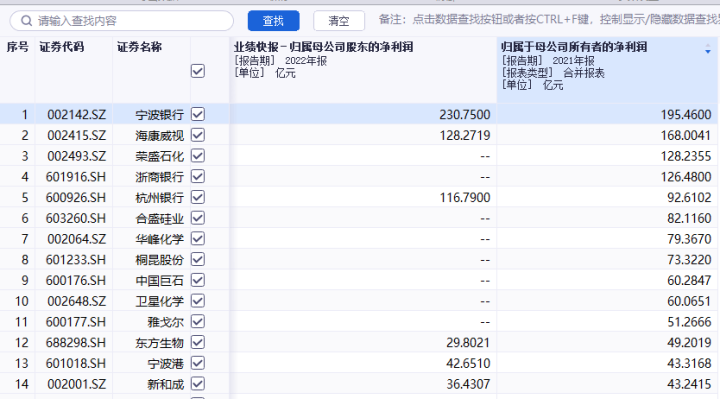
Task: Click the 东方生物 security name
Action: pos(160,343)
